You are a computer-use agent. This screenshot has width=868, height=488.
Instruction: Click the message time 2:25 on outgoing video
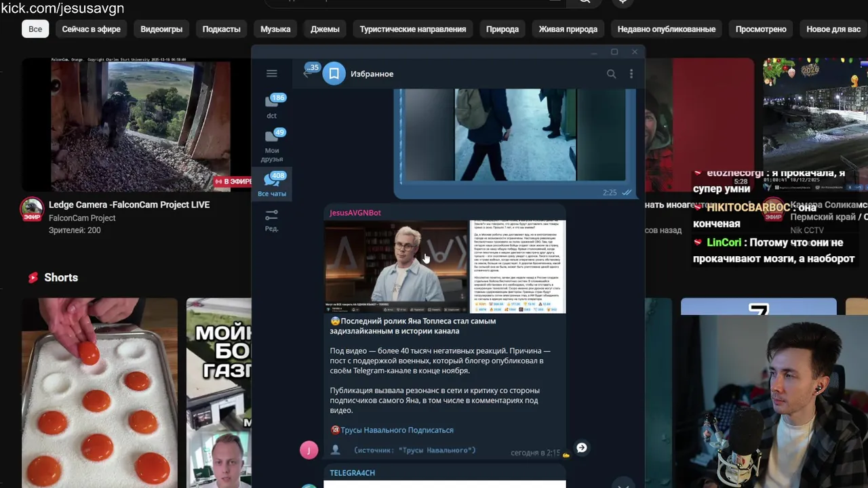point(610,192)
